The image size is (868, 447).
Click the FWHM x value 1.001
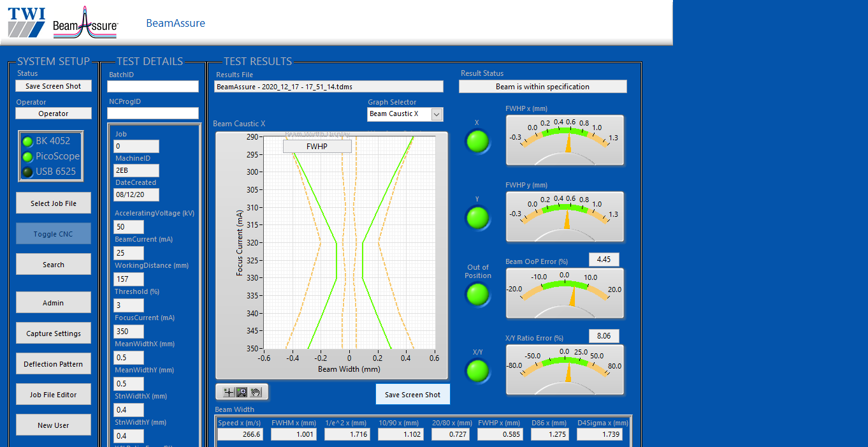(294, 434)
